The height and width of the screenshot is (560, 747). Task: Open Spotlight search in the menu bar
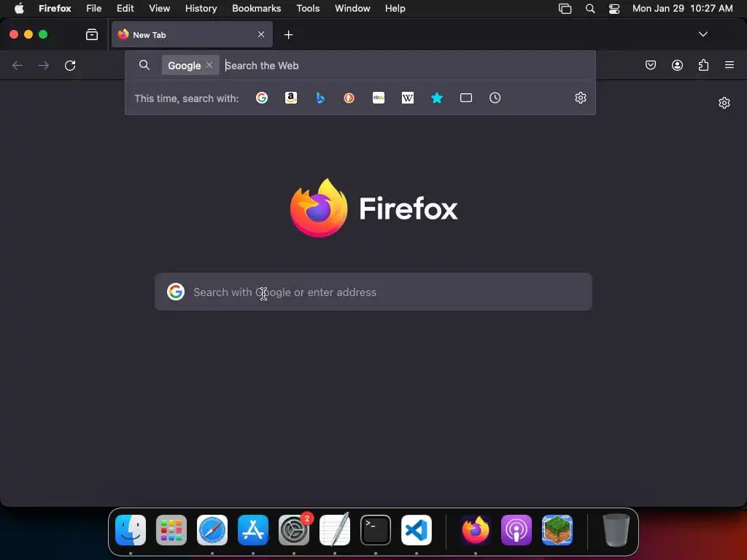click(589, 9)
